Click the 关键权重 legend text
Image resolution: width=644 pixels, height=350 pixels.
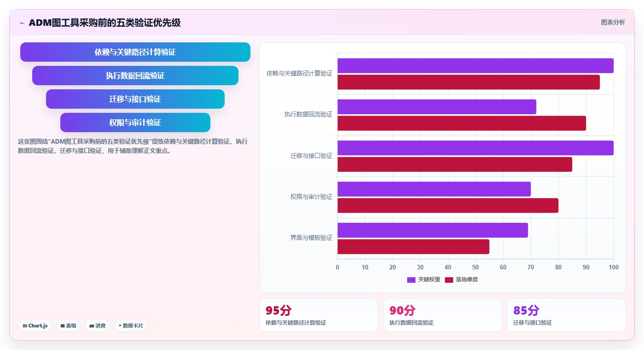pos(429,280)
